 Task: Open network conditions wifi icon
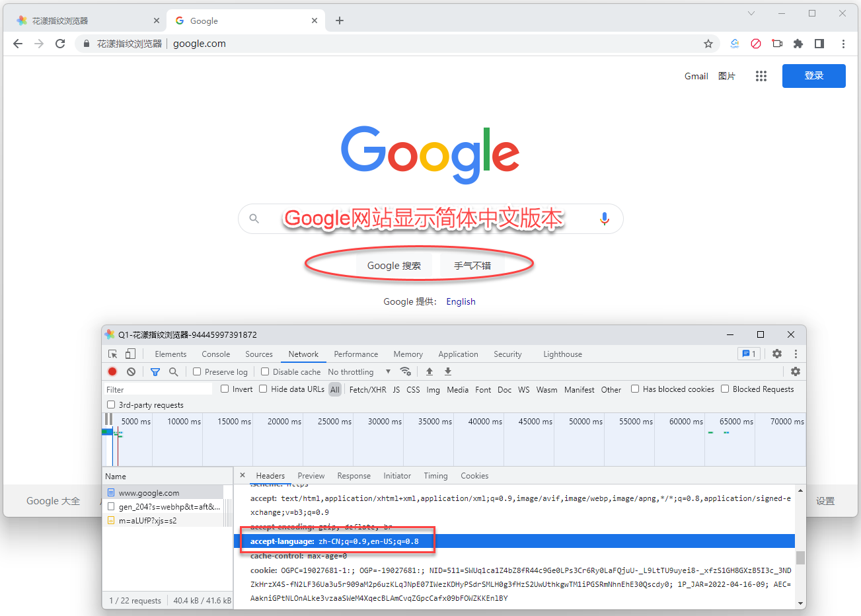click(406, 371)
